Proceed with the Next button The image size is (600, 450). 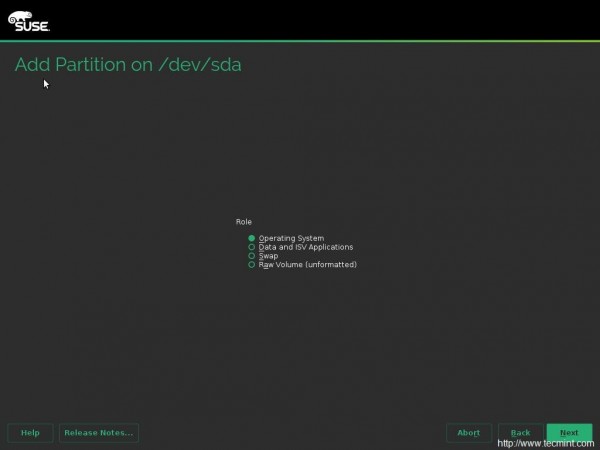(x=569, y=433)
